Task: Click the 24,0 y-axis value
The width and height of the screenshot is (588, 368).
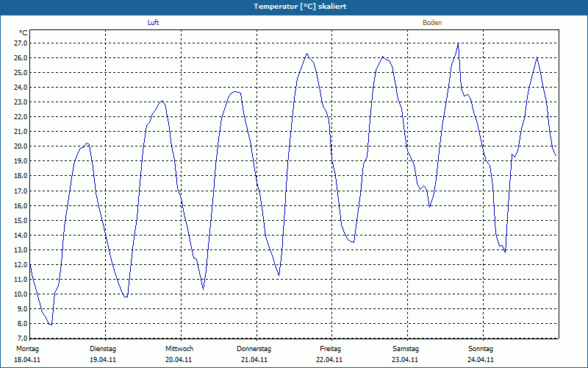Action: click(21, 88)
